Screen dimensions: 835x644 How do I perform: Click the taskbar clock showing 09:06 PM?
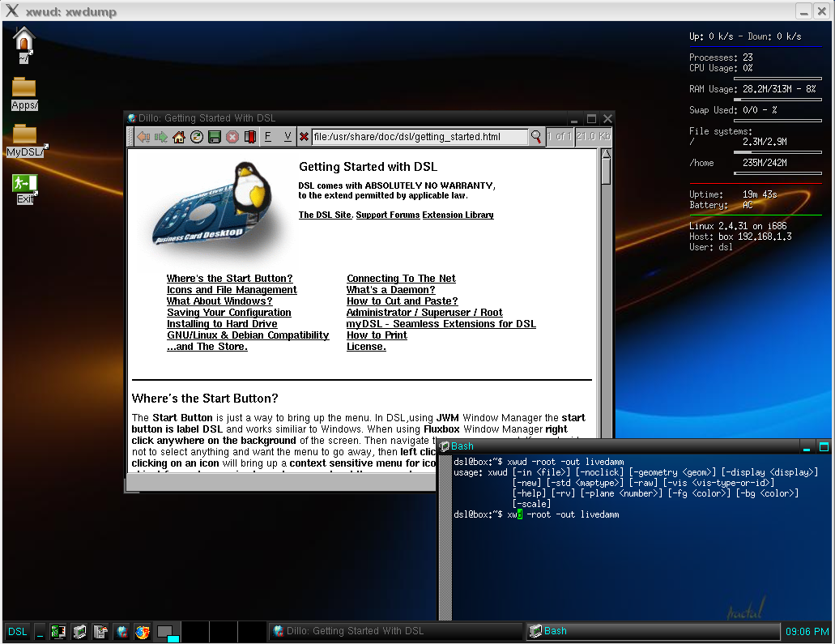click(x=807, y=632)
